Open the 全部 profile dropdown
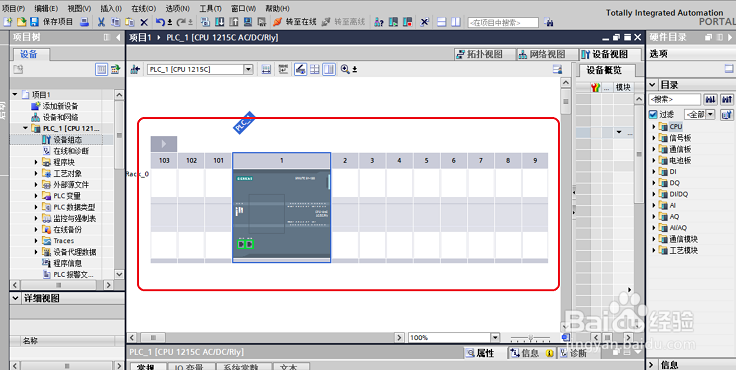The image size is (736, 370). (x=710, y=114)
